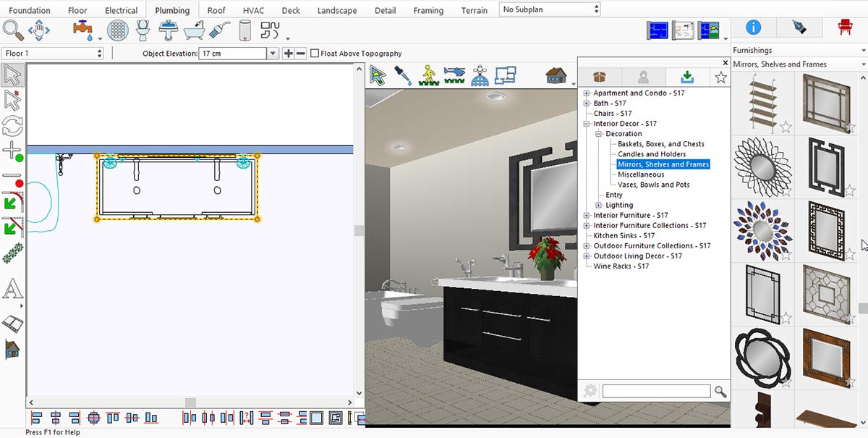Collapse the Interior Decor - S17 node
The image size is (868, 438).
click(587, 124)
